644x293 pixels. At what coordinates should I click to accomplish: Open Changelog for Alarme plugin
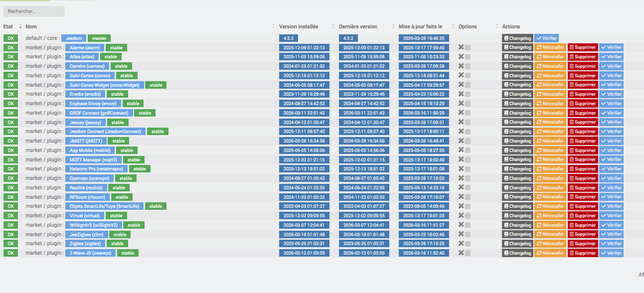tap(517, 47)
